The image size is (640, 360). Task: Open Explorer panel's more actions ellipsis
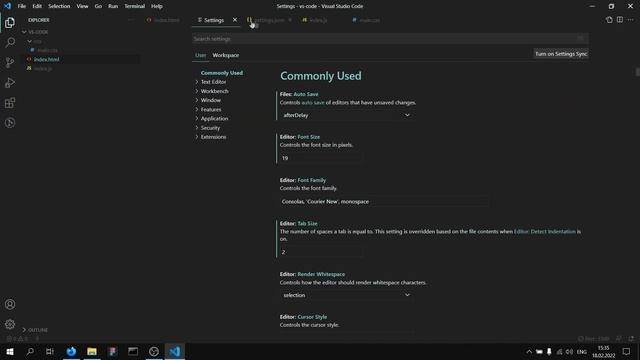coord(131,20)
